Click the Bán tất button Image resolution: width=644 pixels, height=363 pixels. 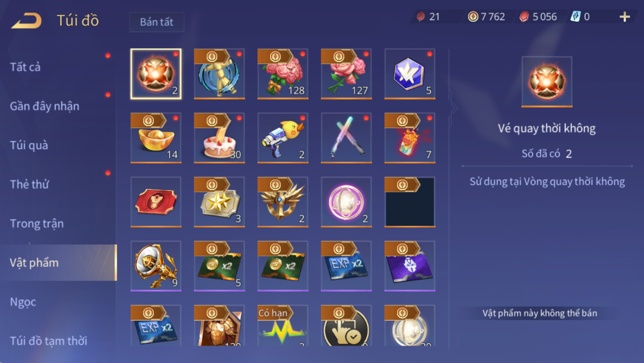pos(157,22)
